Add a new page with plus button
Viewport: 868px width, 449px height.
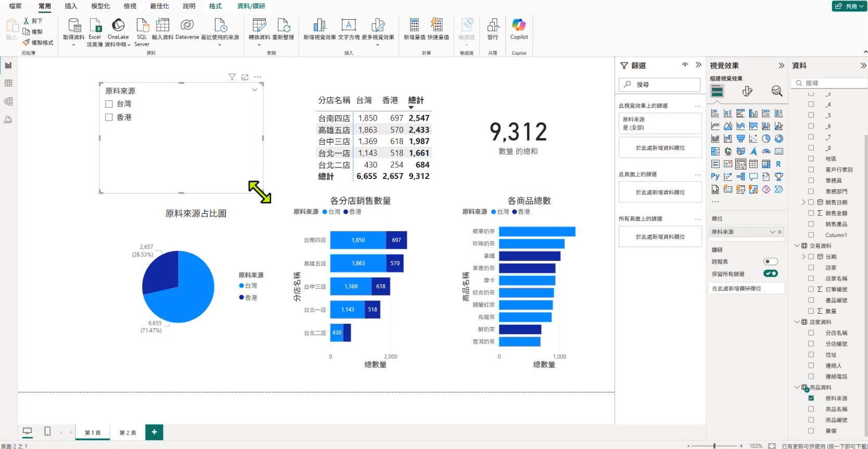click(x=154, y=432)
